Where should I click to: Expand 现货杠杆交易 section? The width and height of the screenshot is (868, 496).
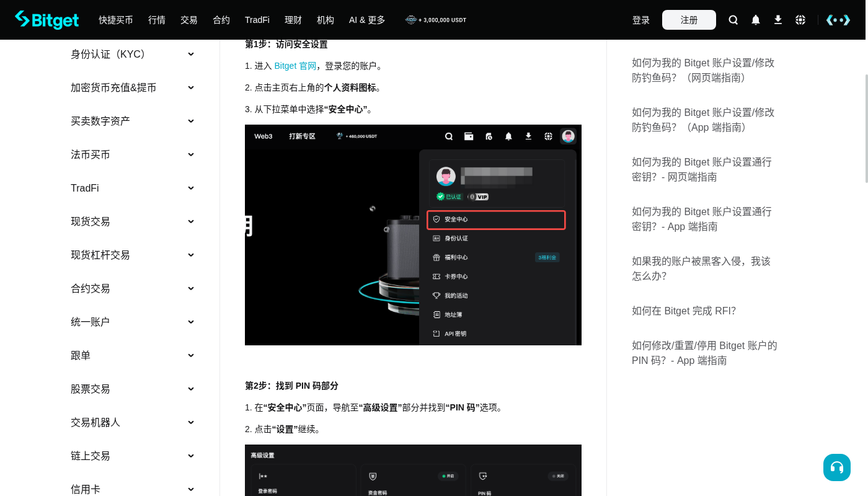pyautogui.click(x=133, y=255)
